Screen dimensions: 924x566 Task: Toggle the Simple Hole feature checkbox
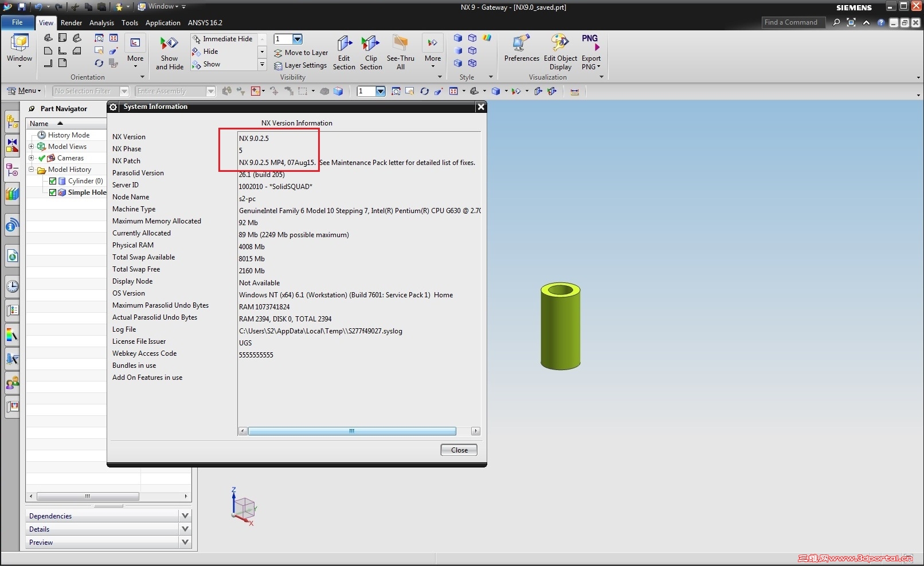[x=53, y=192]
